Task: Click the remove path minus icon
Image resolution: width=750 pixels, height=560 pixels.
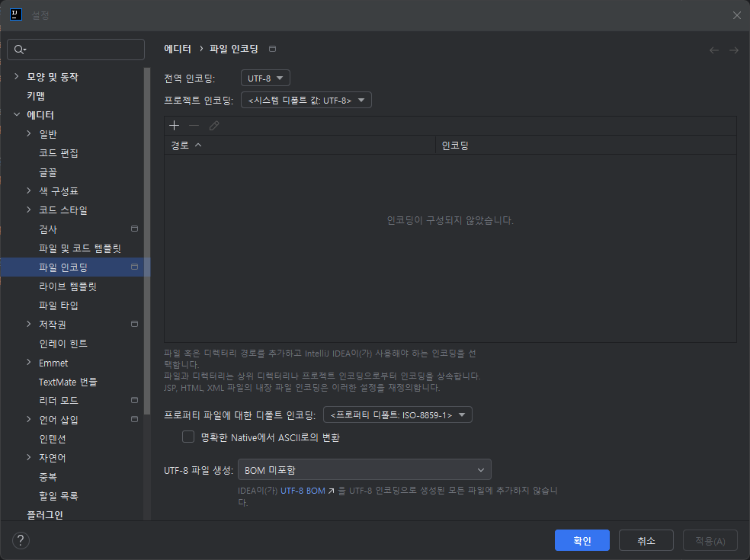Action: click(194, 125)
